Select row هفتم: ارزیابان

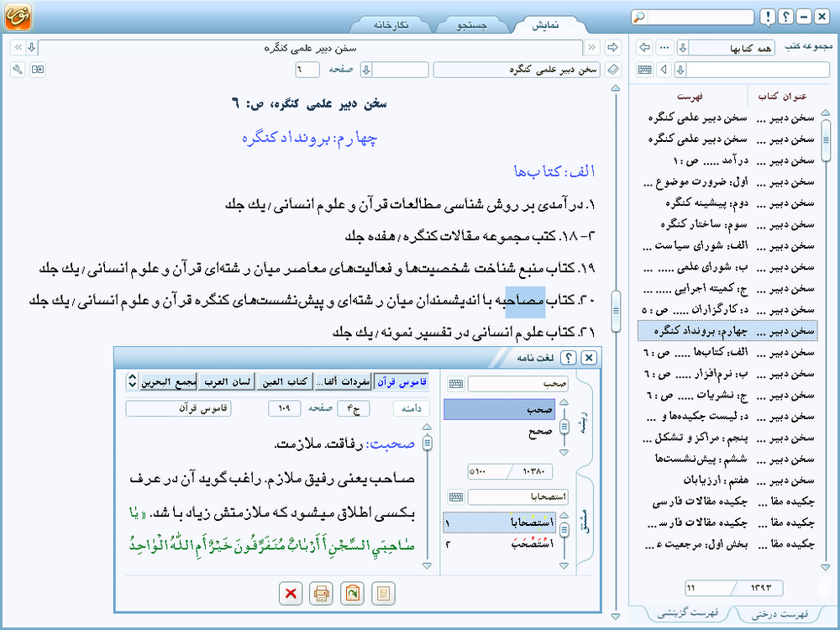[x=727, y=480]
